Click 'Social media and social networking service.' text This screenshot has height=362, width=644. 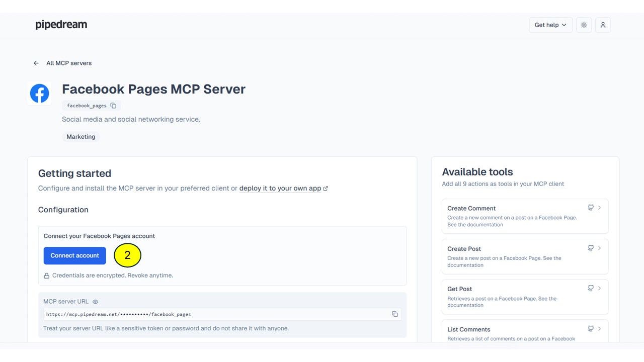[131, 120]
